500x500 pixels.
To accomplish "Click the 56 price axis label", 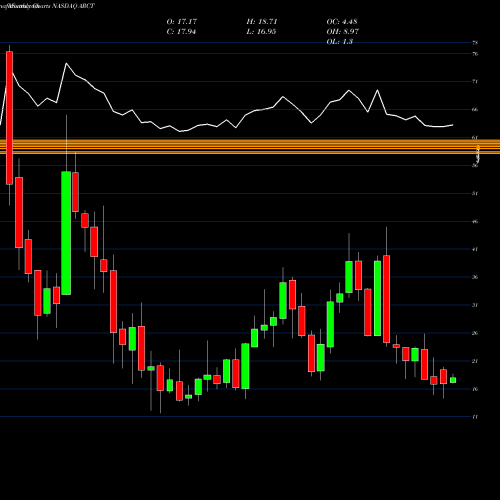I will point(475,165).
